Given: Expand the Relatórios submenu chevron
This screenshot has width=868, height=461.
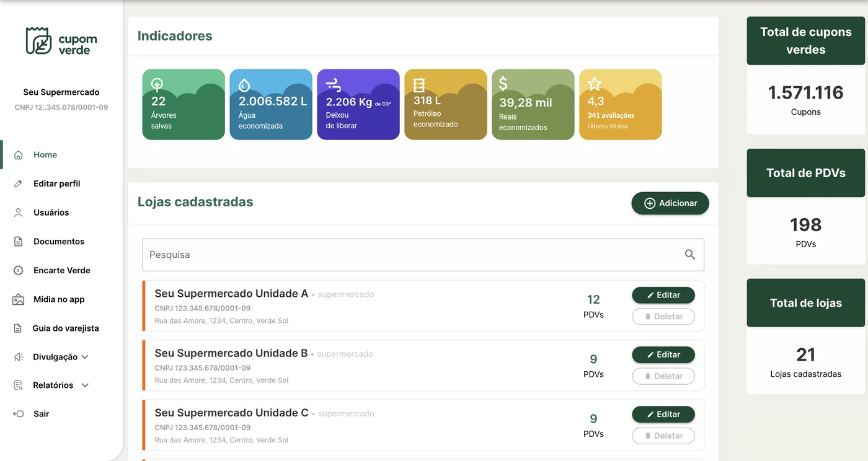Looking at the screenshot, I should (85, 385).
